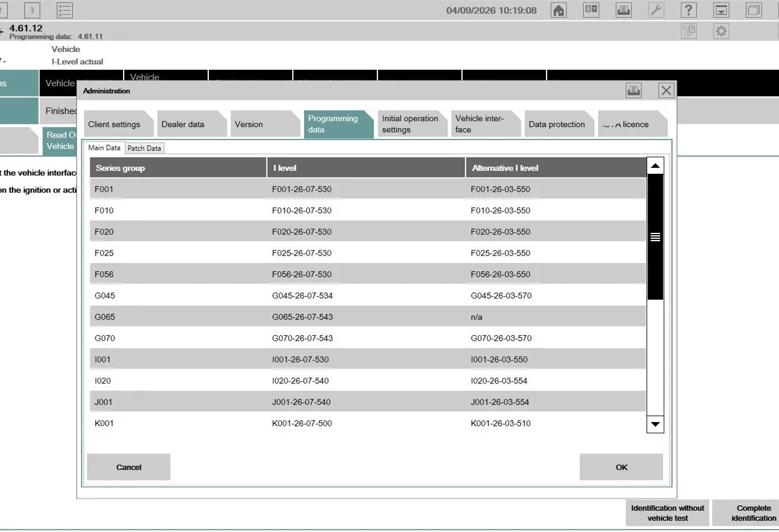Click the greyed-out gear settings icon

coord(721,31)
